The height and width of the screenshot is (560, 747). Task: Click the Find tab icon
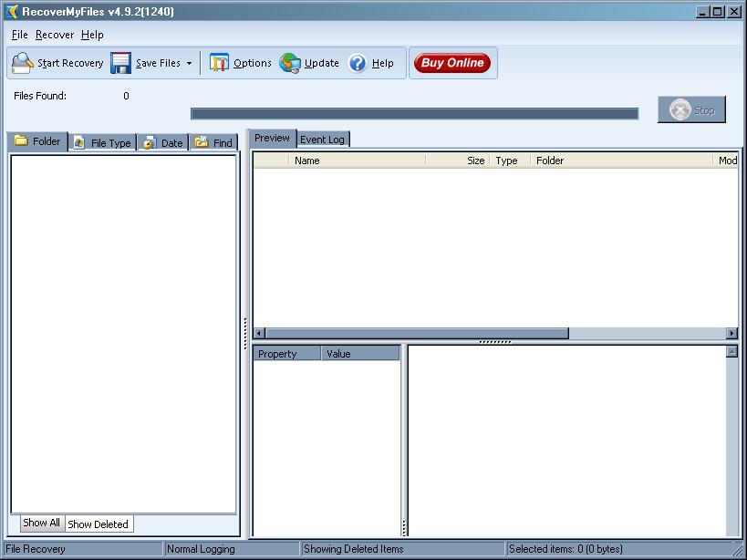pyautogui.click(x=202, y=142)
